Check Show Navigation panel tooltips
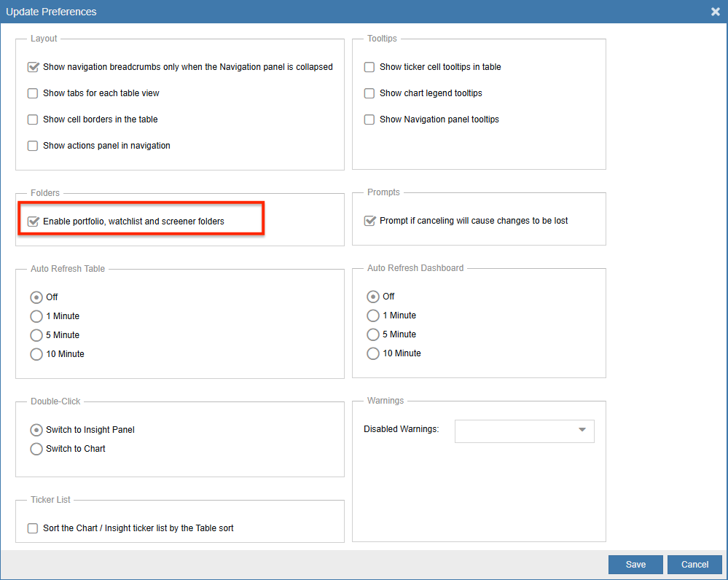This screenshot has height=580, width=728. pyautogui.click(x=369, y=119)
